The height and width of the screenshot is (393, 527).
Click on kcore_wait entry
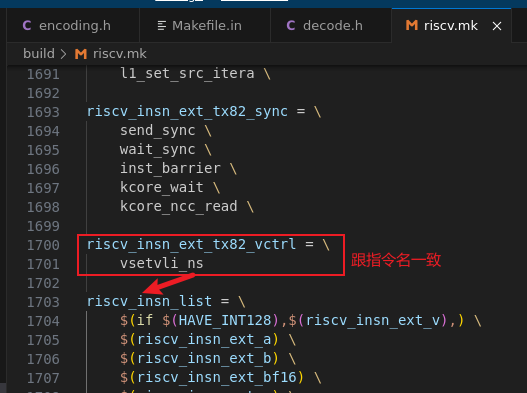pos(162,188)
